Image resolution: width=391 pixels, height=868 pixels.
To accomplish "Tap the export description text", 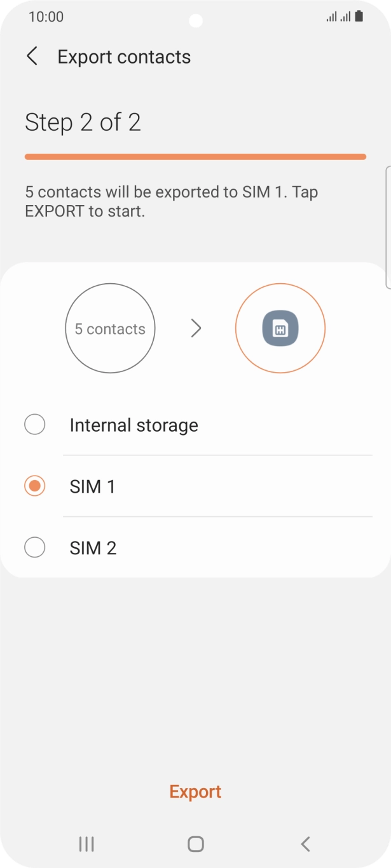I will (172, 201).
